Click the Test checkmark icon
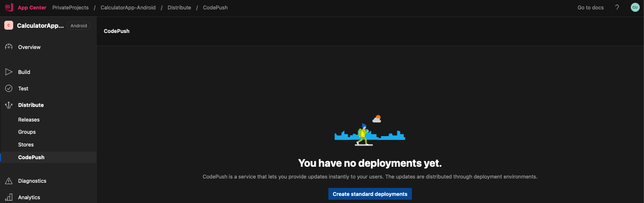Screen dimensions: 644x203 (x=8, y=89)
